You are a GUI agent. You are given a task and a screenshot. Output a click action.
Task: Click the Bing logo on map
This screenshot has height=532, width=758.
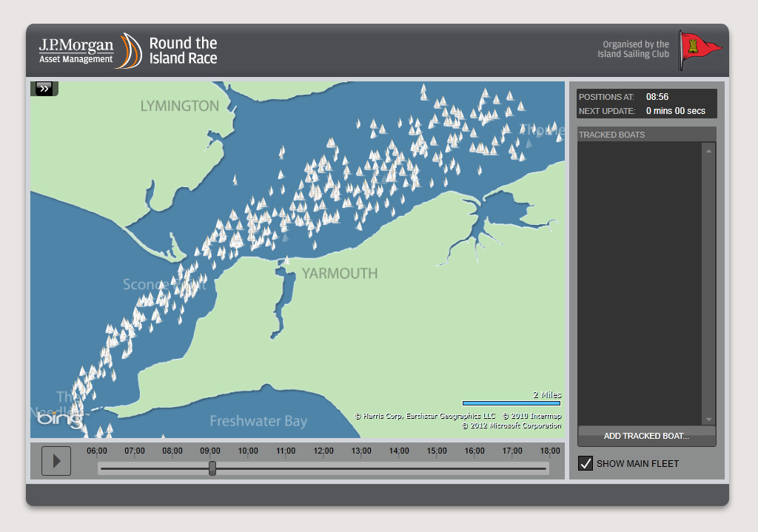click(x=55, y=420)
